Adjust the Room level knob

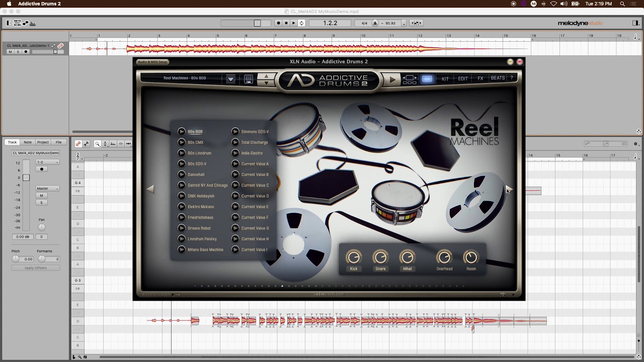click(x=471, y=257)
